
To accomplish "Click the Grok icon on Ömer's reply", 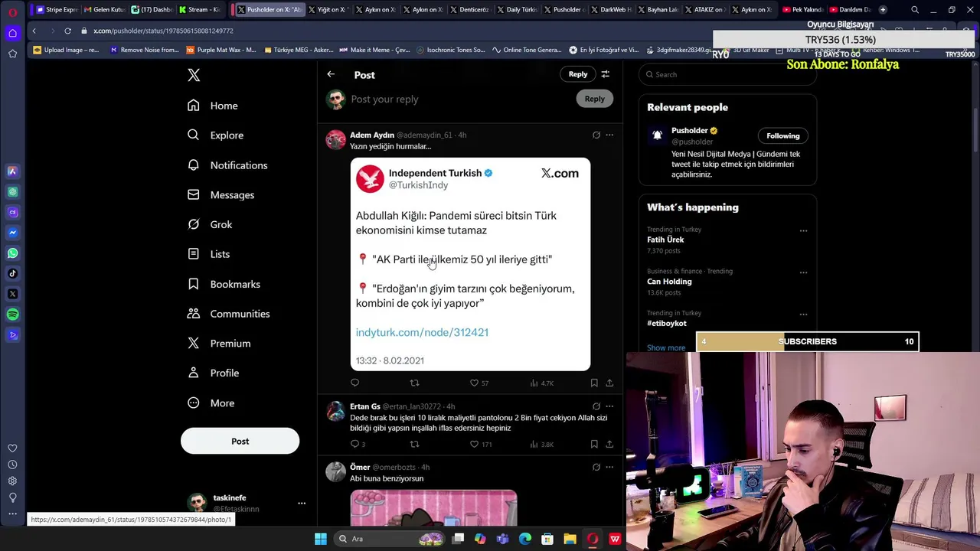I will click(x=596, y=467).
